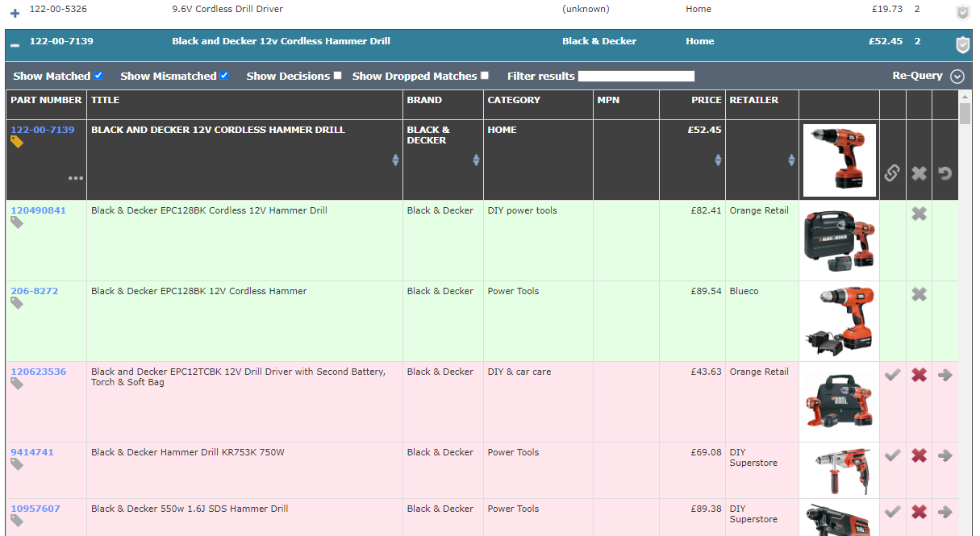Accept match checkmark for KR753K row
This screenshot has height=536, width=980.
892,455
